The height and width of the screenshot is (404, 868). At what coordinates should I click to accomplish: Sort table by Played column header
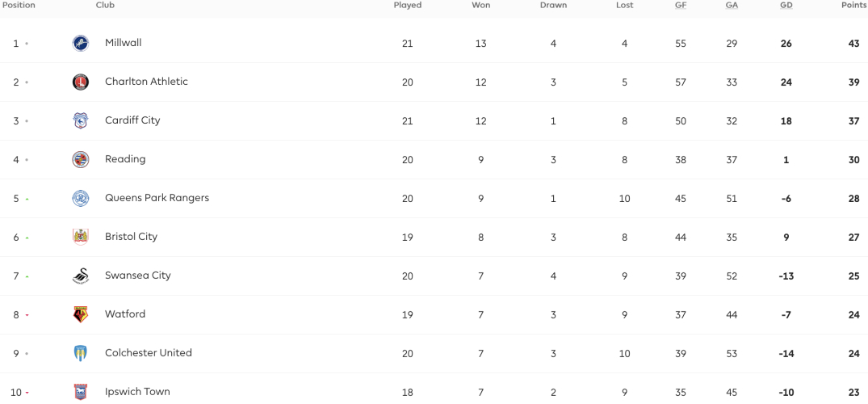pyautogui.click(x=408, y=6)
